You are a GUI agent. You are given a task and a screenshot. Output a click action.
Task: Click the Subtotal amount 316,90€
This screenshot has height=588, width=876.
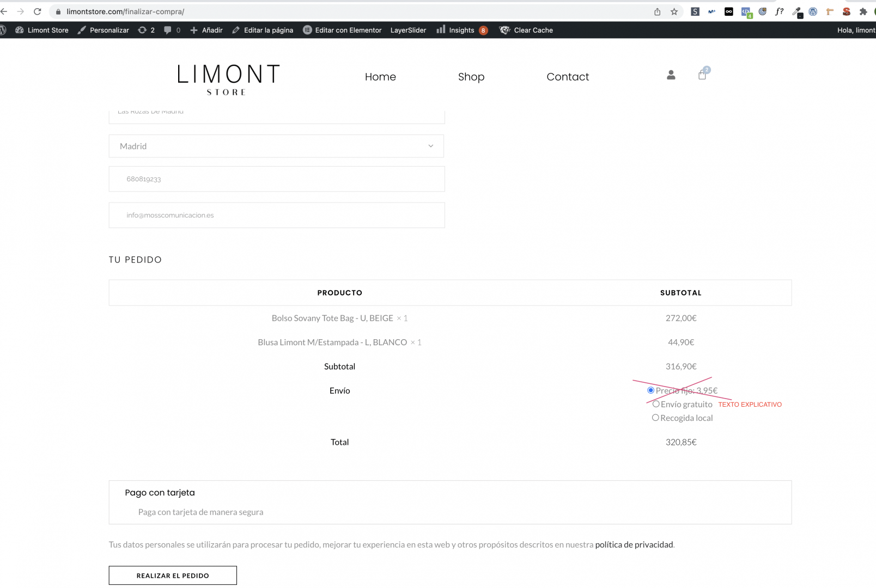point(681,366)
